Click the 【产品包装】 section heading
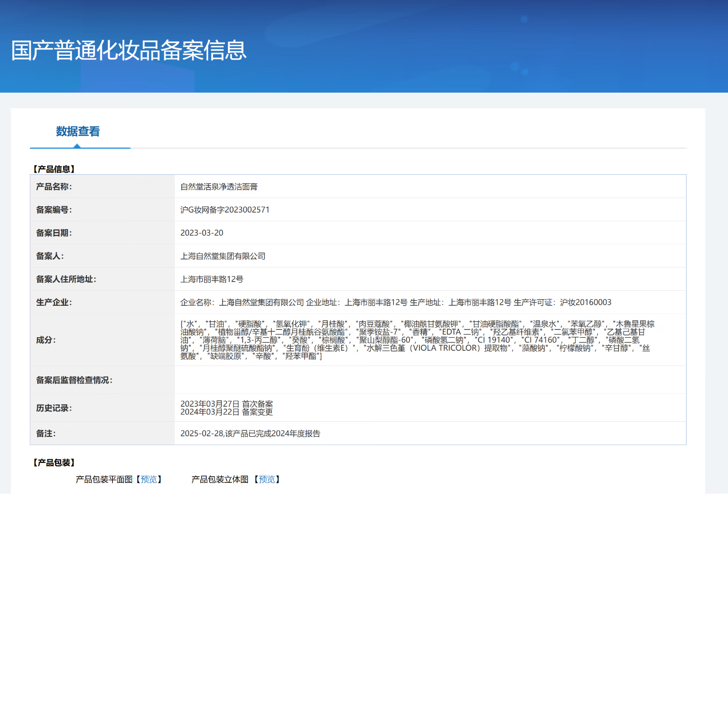 pyautogui.click(x=54, y=463)
